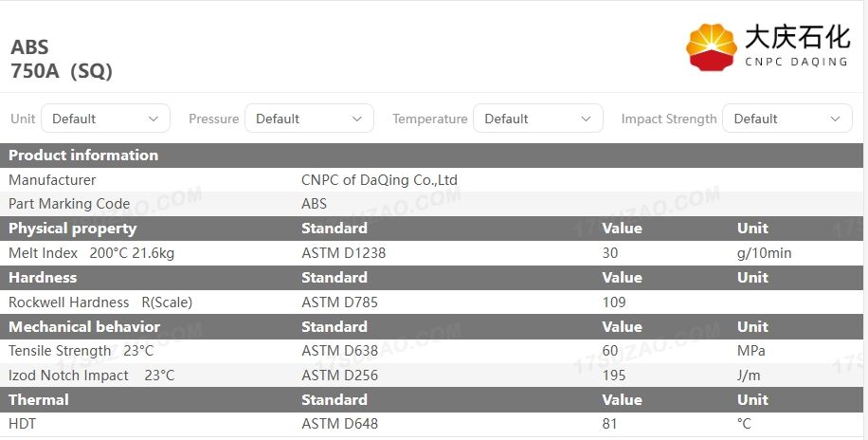
Task: Click the Unit dropdown chevron arrow
Action: pos(154,119)
